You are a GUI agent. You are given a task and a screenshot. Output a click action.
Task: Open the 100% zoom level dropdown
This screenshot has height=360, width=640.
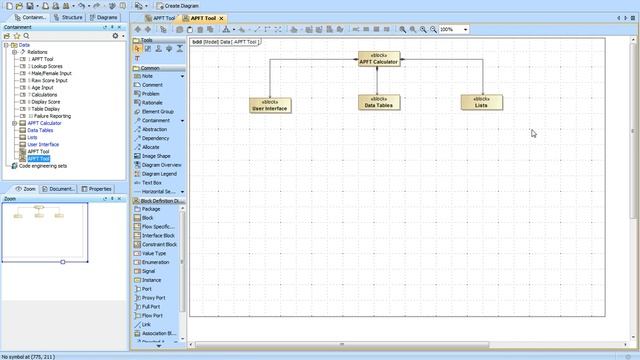coord(465,29)
